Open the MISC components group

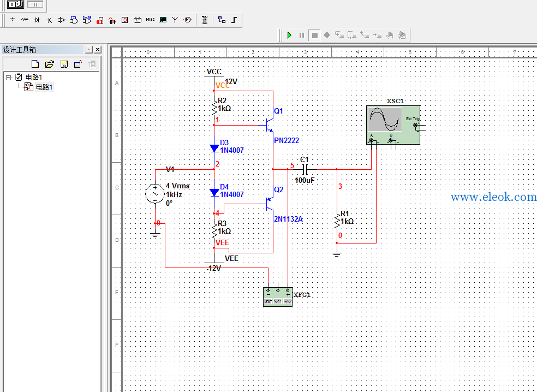150,20
